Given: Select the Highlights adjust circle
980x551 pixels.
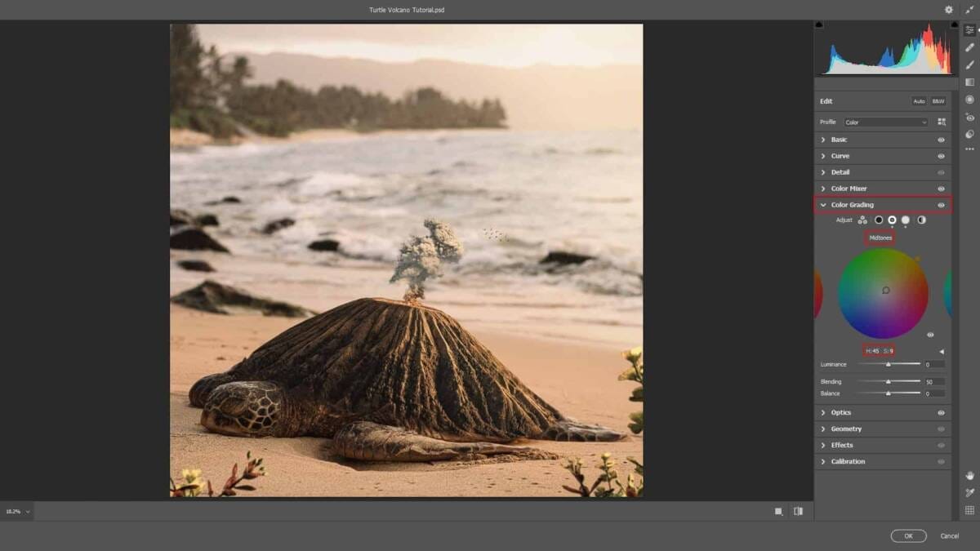Looking at the screenshot, I should point(906,220).
